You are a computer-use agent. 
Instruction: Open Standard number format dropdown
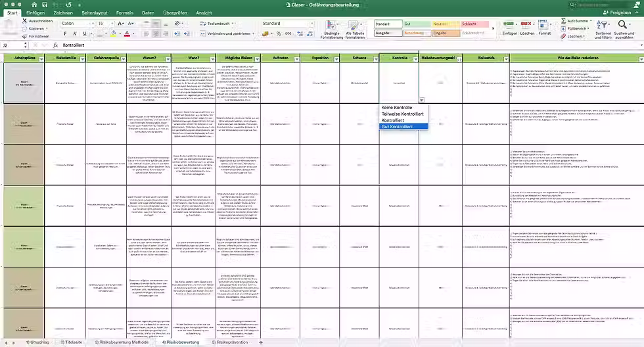(x=311, y=24)
